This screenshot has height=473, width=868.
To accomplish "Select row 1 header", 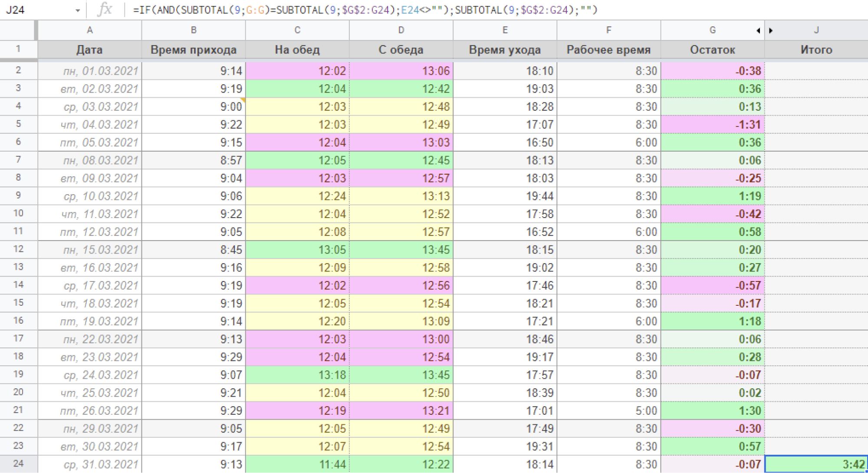I will [x=18, y=49].
